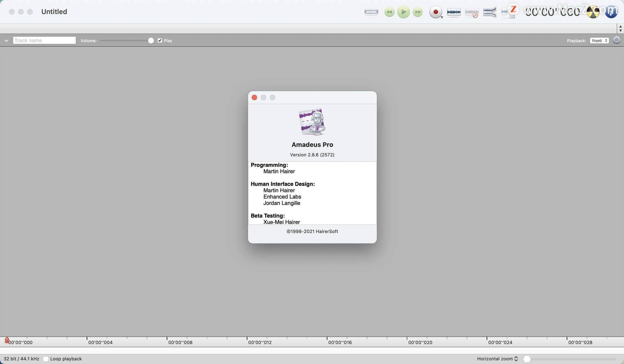The width and height of the screenshot is (624, 364).
Task: Expand the track name dropdown arrow
Action: (6, 40)
